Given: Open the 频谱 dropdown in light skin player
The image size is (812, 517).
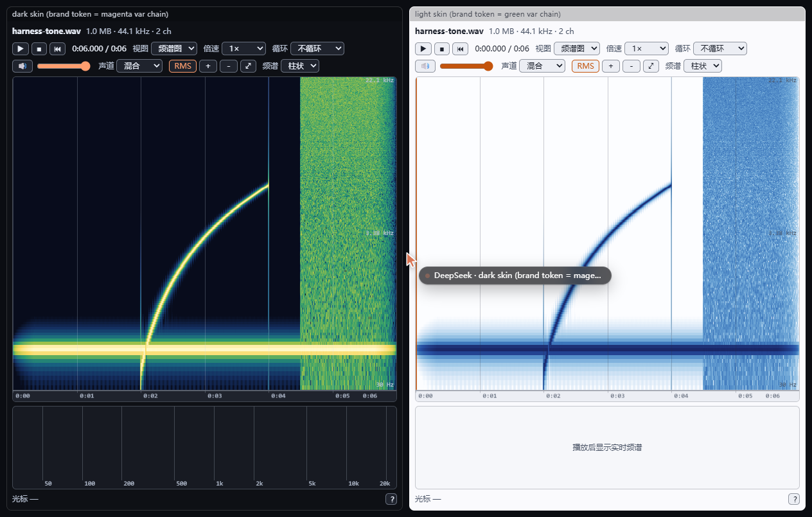Looking at the screenshot, I should pyautogui.click(x=703, y=66).
